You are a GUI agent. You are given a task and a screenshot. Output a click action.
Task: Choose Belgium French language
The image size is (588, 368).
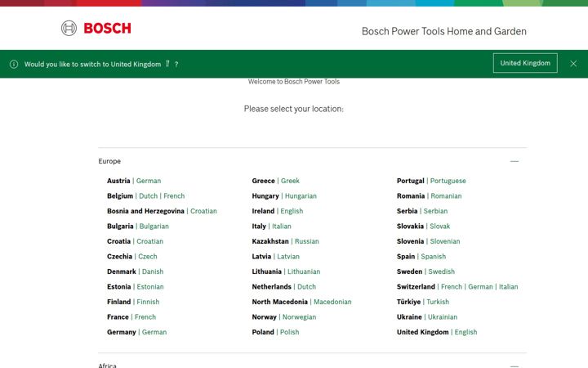[x=174, y=196]
